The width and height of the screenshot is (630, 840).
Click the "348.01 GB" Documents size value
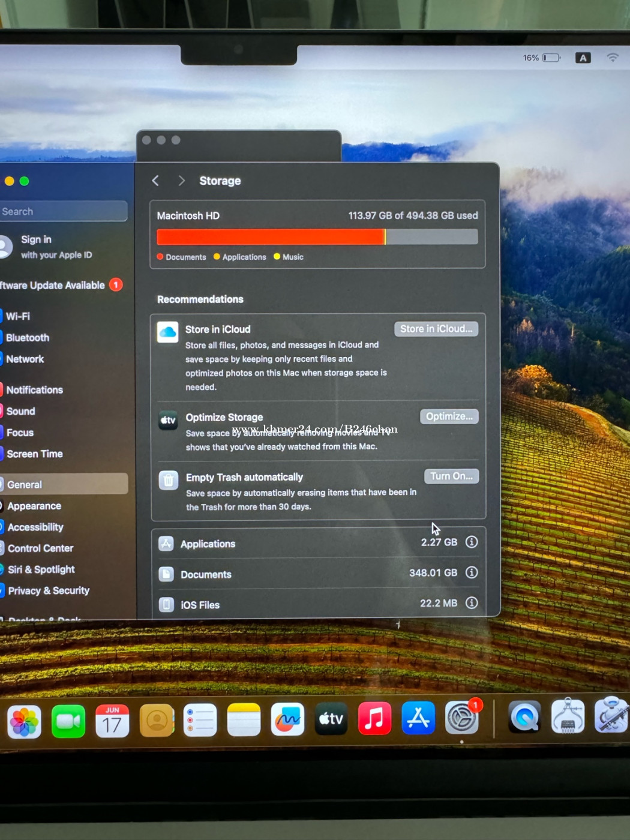click(433, 573)
